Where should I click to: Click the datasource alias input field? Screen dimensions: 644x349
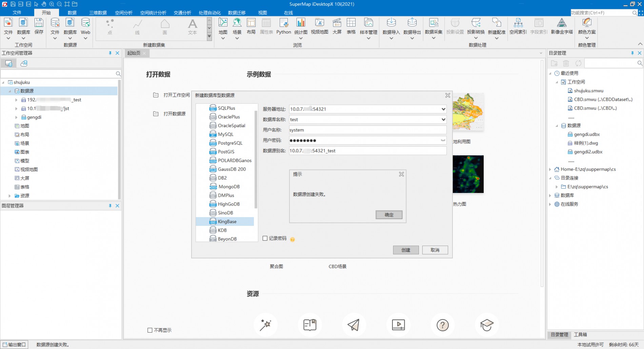click(x=367, y=151)
